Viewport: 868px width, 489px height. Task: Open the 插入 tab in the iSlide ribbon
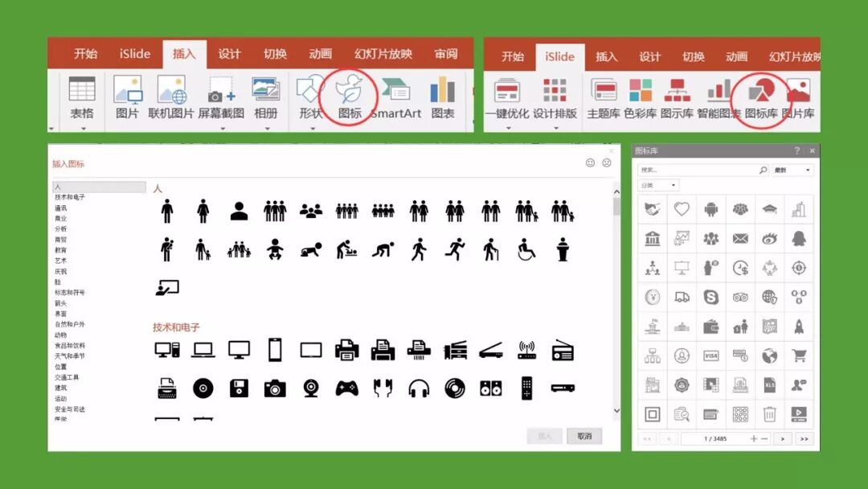606,56
